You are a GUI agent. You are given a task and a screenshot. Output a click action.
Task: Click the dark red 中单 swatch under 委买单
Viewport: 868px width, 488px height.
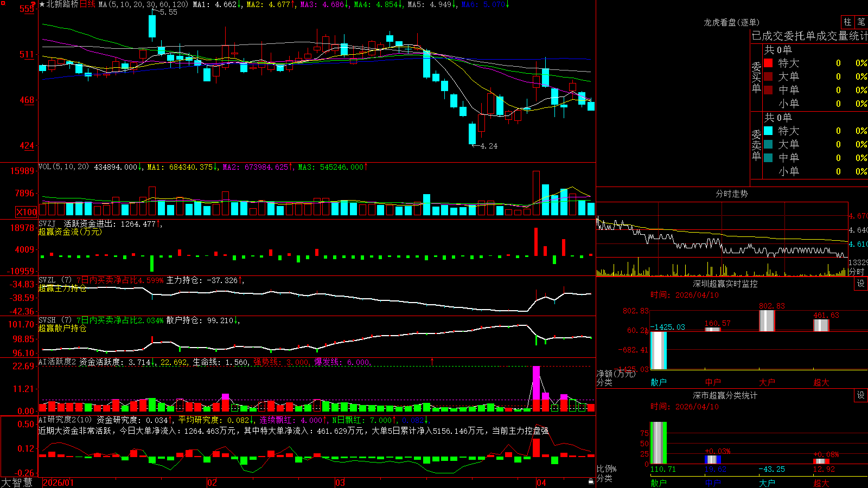tap(768, 90)
